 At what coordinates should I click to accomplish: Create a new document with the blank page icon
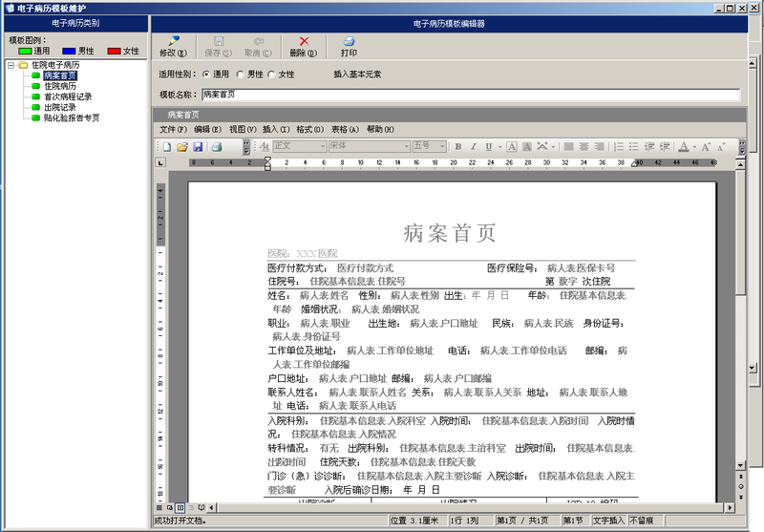pyautogui.click(x=167, y=146)
